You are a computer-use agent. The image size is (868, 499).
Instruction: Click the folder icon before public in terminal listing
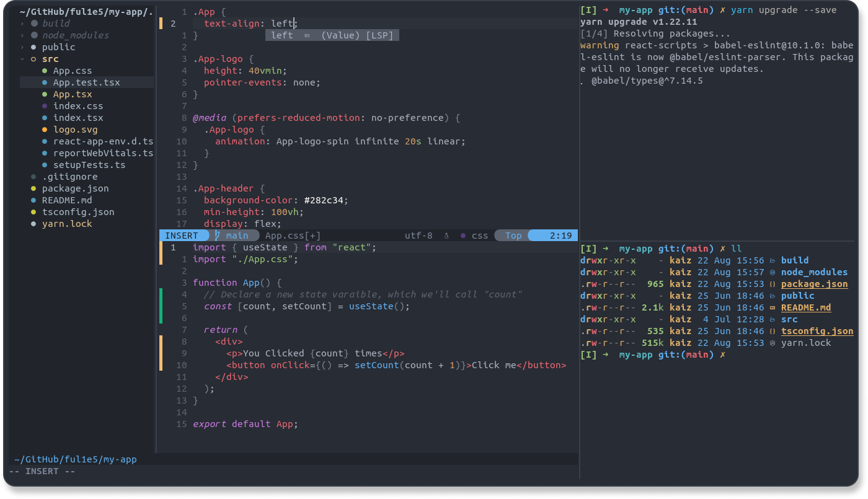point(773,296)
